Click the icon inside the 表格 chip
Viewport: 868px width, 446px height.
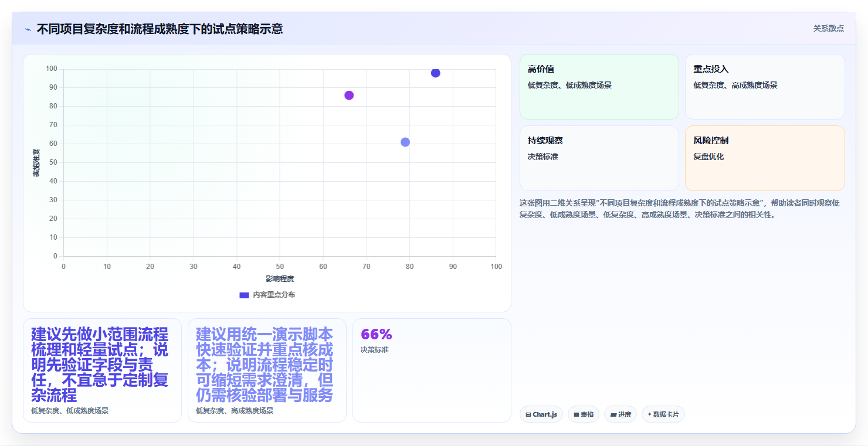[577, 414]
